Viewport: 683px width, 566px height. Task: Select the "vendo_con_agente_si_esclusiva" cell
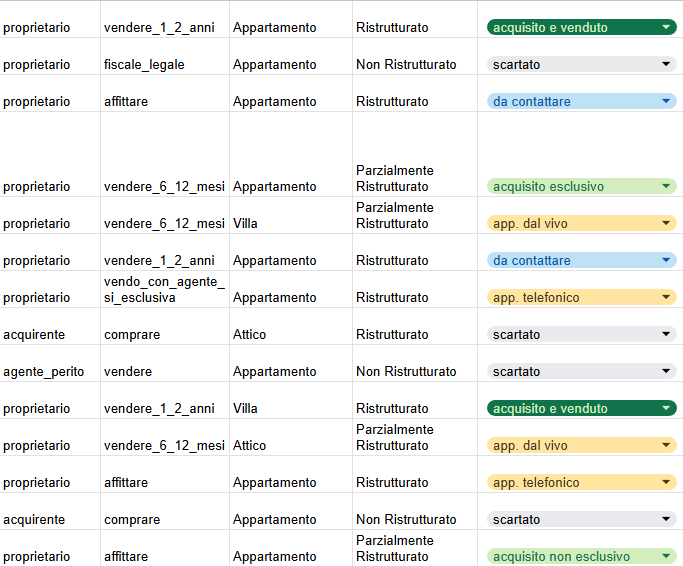164,290
